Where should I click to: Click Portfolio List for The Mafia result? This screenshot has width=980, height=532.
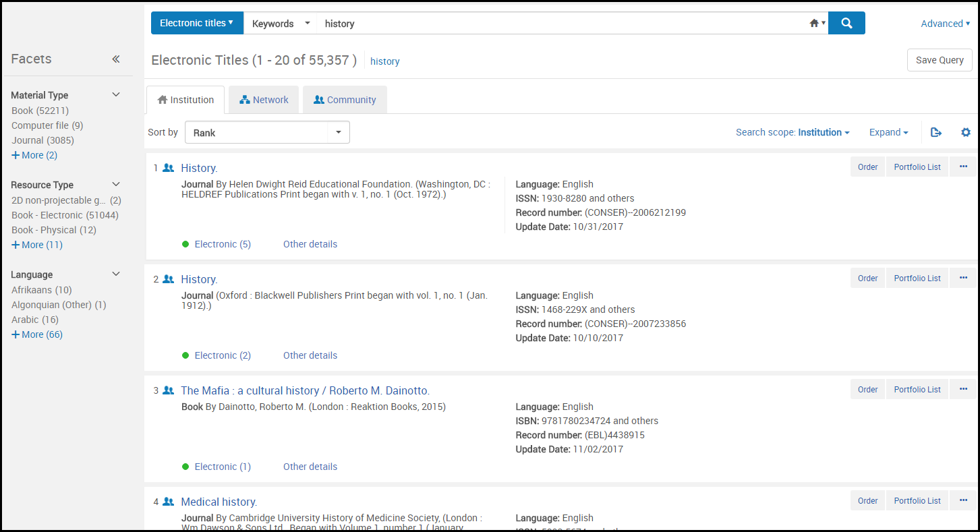tap(917, 389)
